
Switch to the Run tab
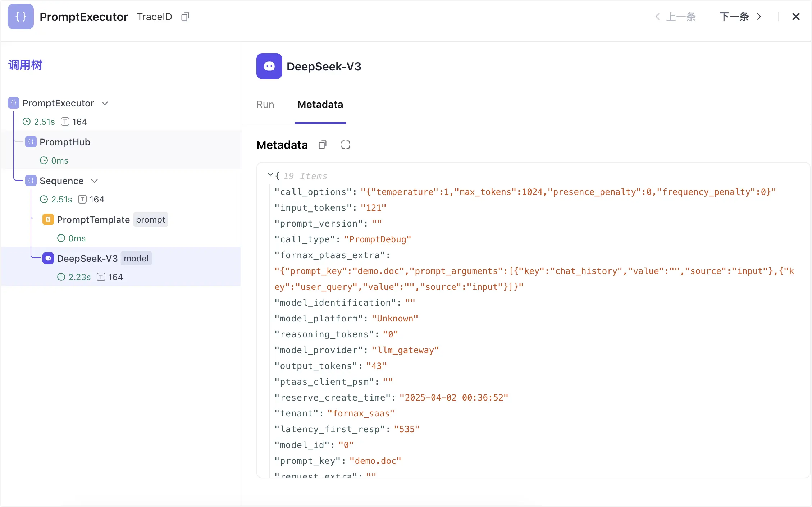(265, 104)
